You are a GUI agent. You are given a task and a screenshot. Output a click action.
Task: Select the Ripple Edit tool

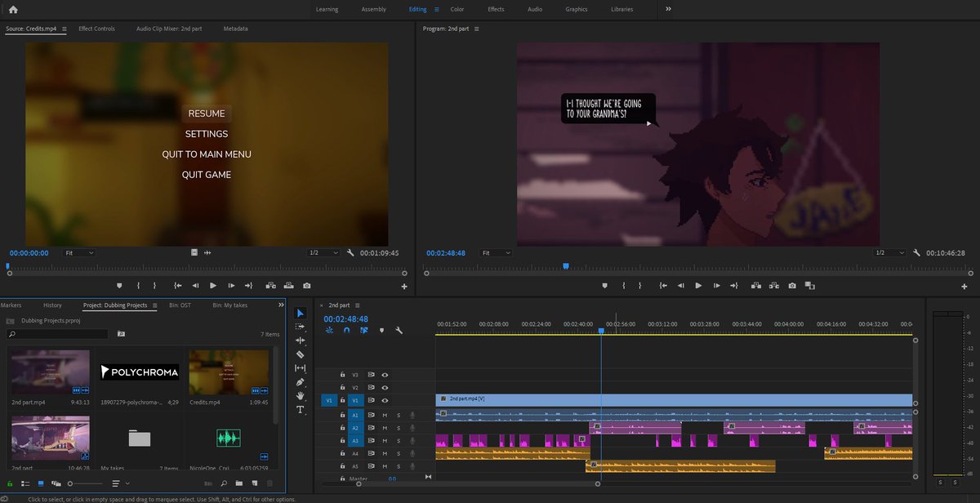(x=300, y=341)
